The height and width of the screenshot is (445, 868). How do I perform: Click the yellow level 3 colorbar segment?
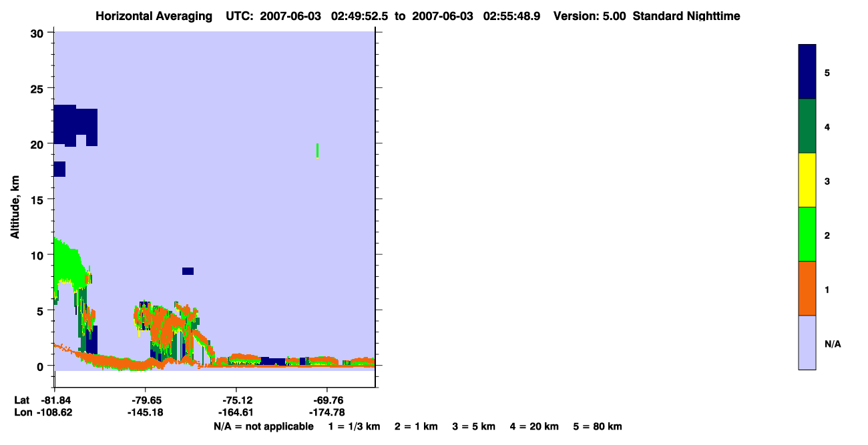(x=807, y=180)
